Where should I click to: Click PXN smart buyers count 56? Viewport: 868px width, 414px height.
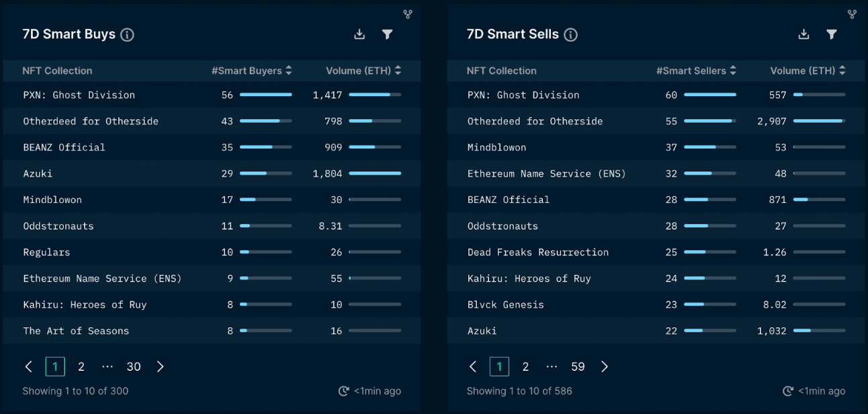click(227, 95)
